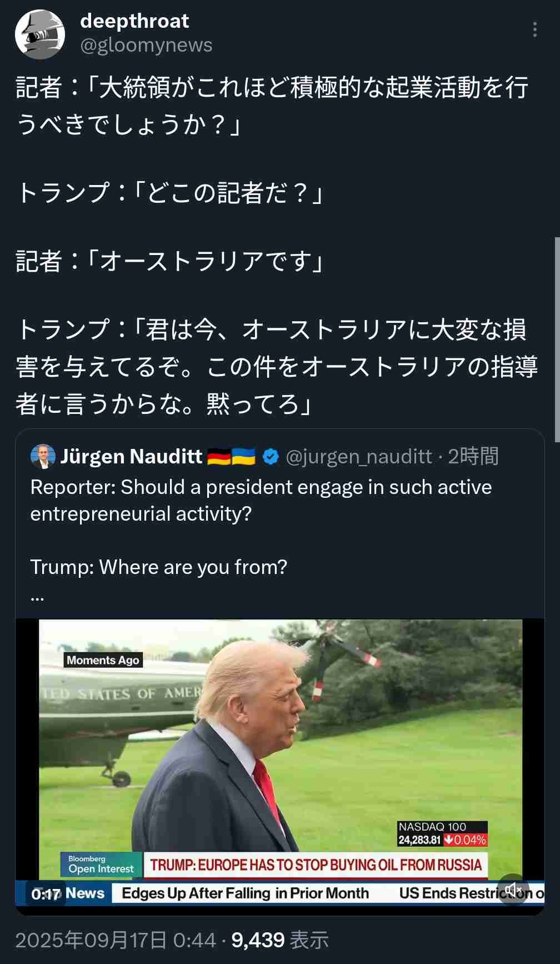This screenshot has height=964, width=560.
Task: Click the 2時間 quoted tweet timestamp
Action: tap(473, 457)
